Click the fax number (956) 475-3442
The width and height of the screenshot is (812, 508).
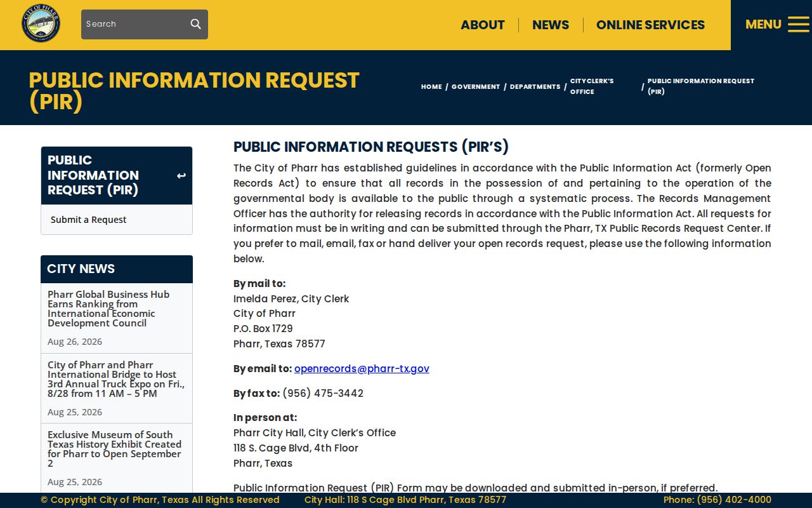323,394
